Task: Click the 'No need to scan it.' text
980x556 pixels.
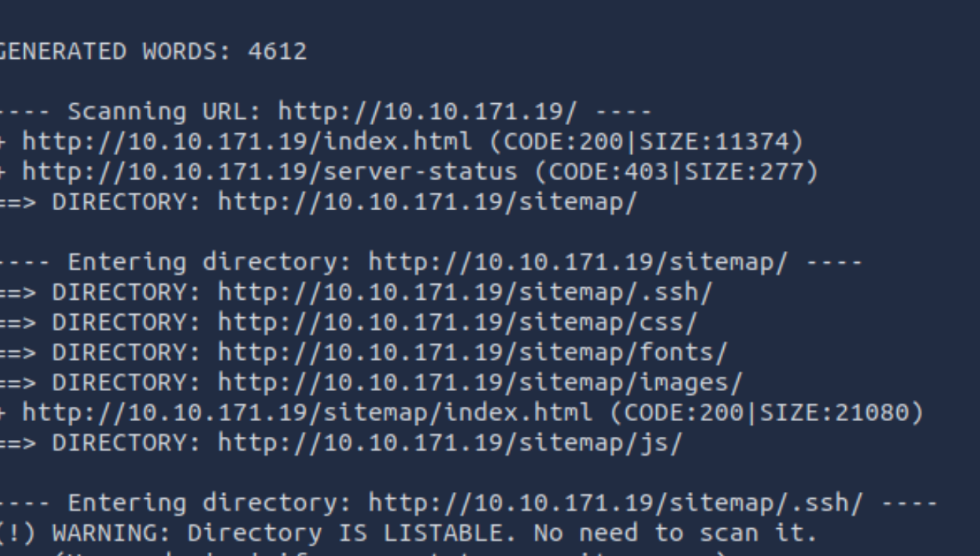Action: point(675,533)
